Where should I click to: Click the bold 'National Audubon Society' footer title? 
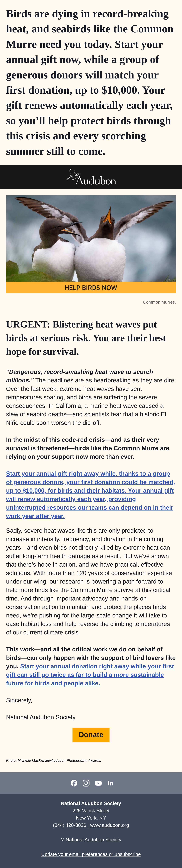(91, 803)
